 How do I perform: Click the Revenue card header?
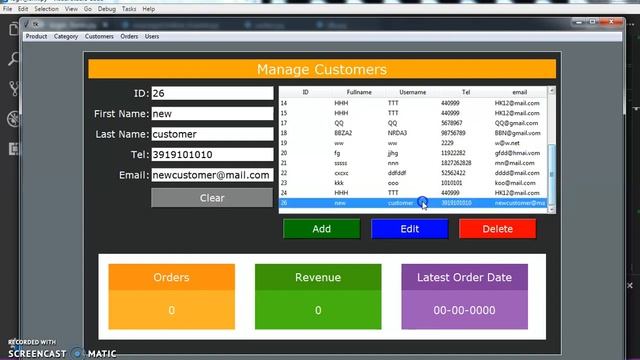[x=318, y=278]
